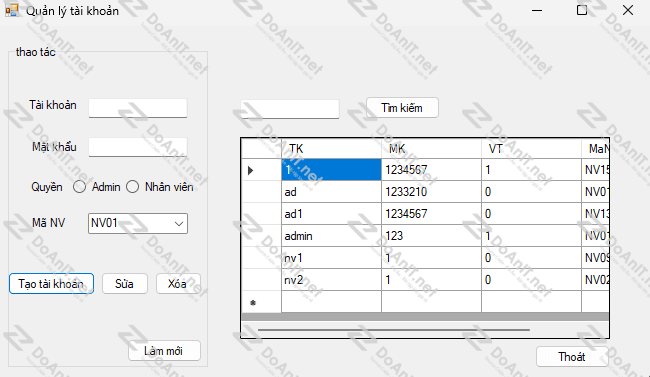Click the Xóa button
The image size is (650, 377).
point(178,284)
